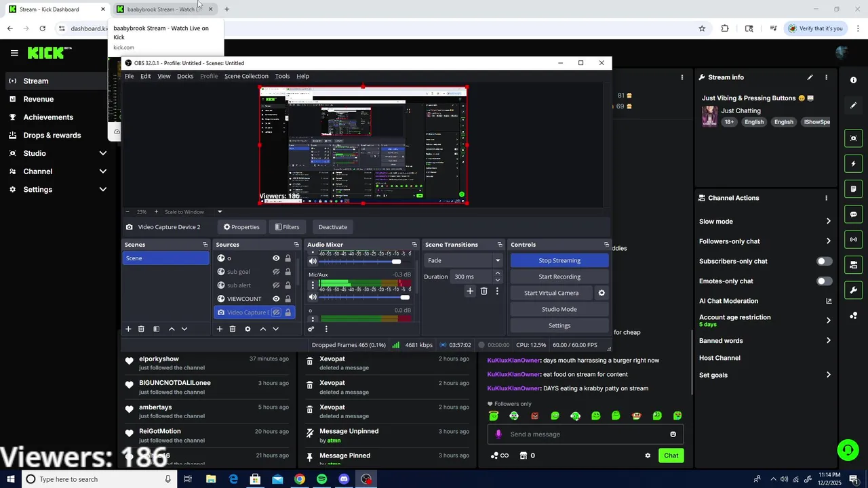The image size is (868, 488).
Task: Click Studio Mode button
Action: tap(559, 309)
